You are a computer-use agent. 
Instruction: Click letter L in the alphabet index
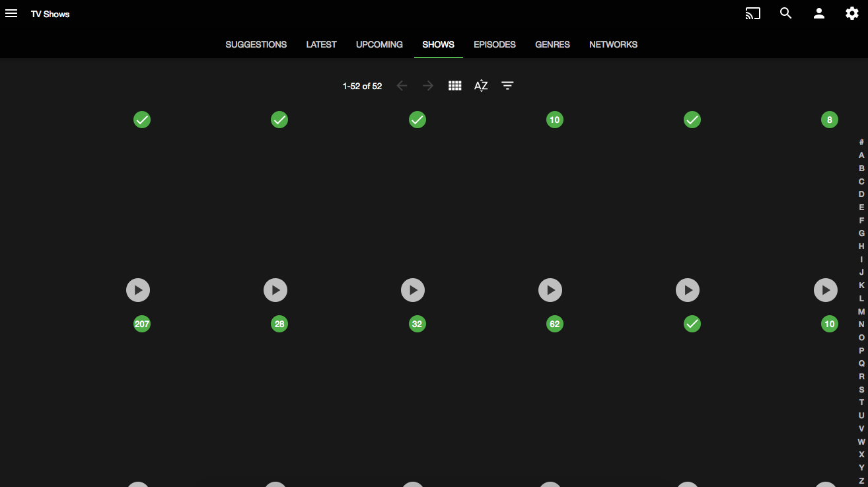(861, 299)
